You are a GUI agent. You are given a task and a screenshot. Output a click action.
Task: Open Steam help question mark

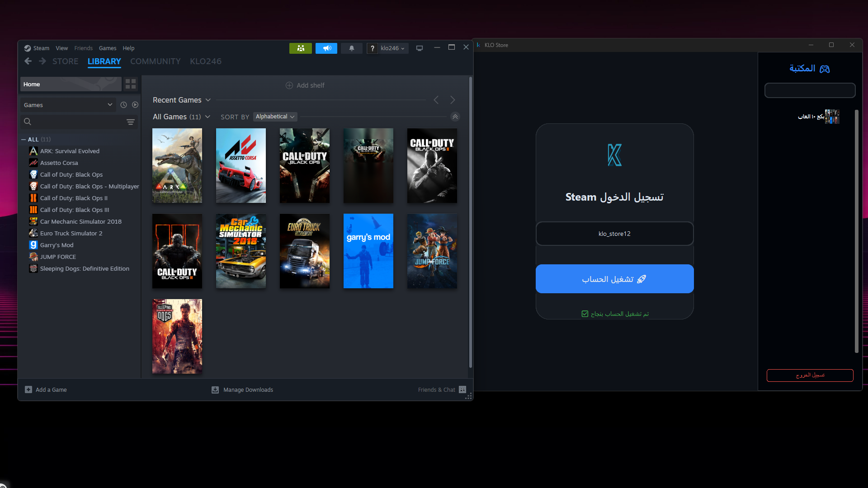(372, 48)
